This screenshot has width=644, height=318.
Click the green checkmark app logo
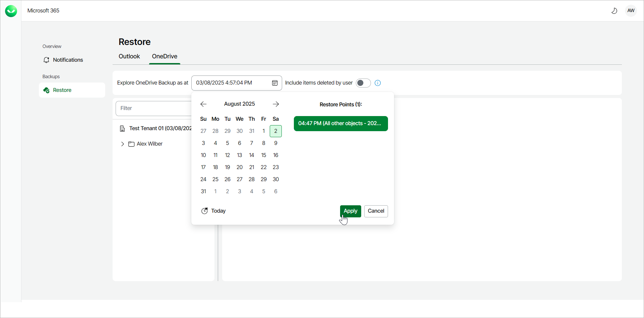(11, 10)
